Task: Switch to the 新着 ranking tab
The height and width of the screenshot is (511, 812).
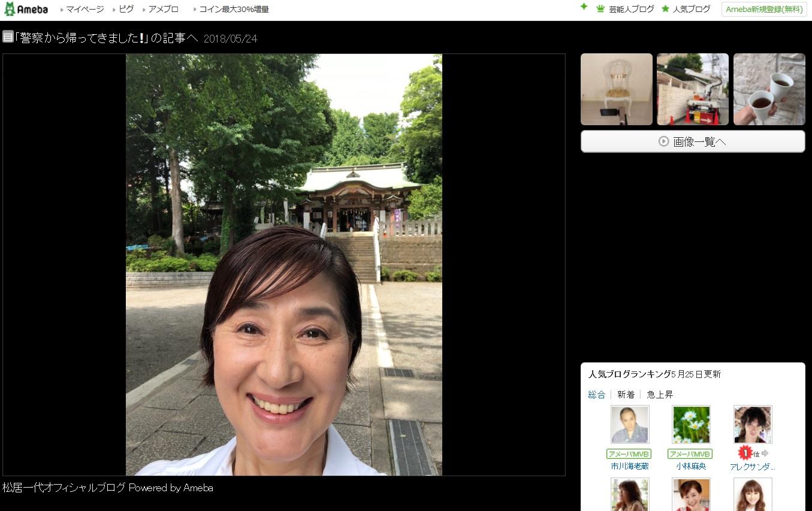Action: (x=626, y=394)
